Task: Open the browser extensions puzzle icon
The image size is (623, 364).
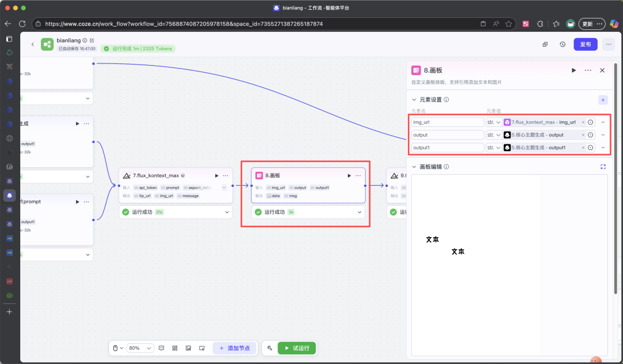Action: coord(540,24)
